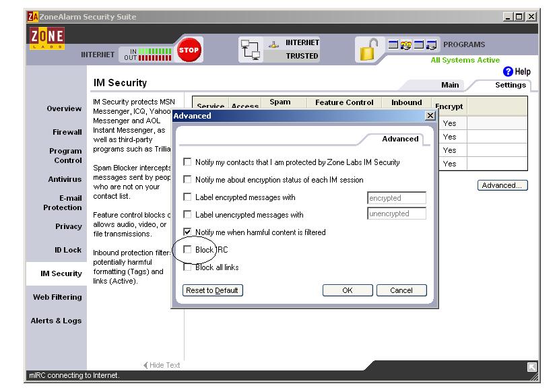
Task: Open the Web Filtering panel
Action: click(x=57, y=297)
